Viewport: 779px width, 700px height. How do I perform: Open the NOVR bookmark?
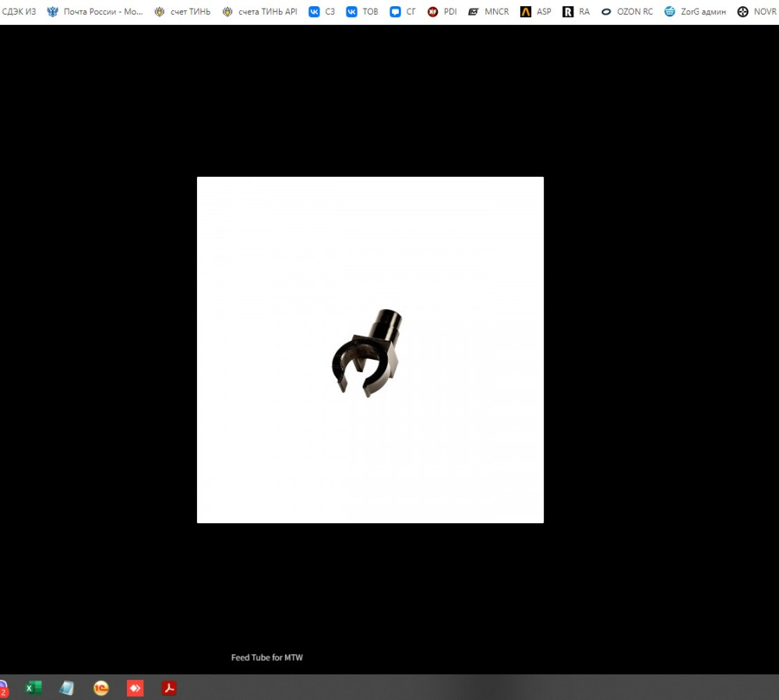pyautogui.click(x=758, y=12)
